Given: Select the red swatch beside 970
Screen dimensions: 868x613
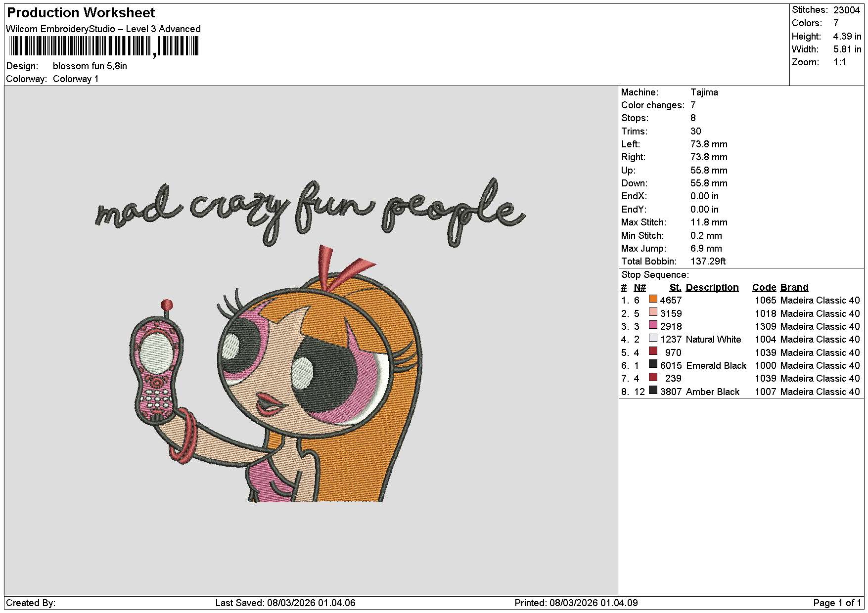Looking at the screenshot, I should [x=653, y=351].
